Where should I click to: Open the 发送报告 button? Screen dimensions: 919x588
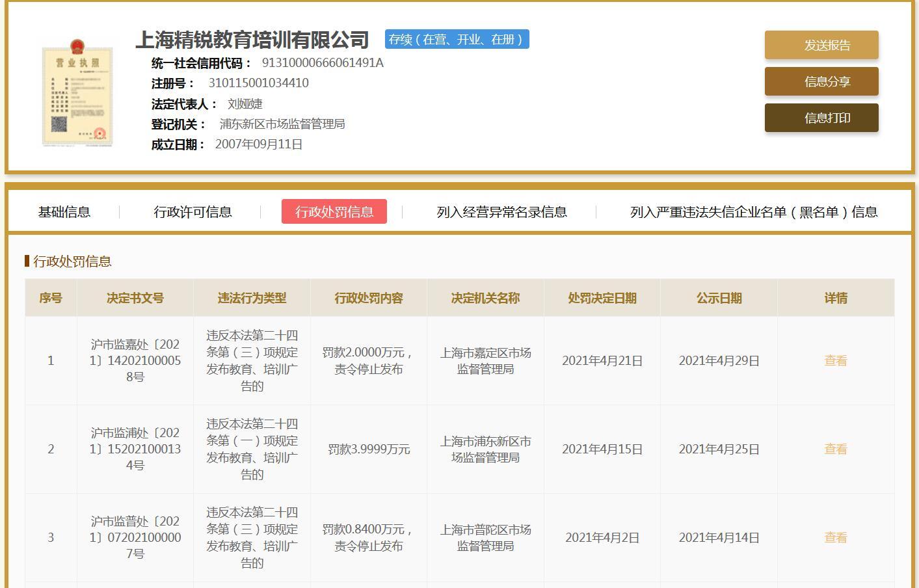coord(821,45)
